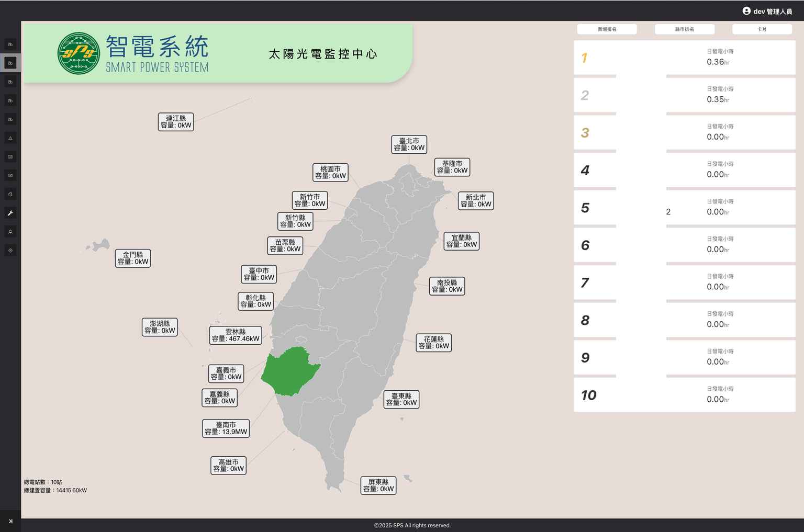Click the 雲林縣 容量 467.46kW label

[236, 335]
